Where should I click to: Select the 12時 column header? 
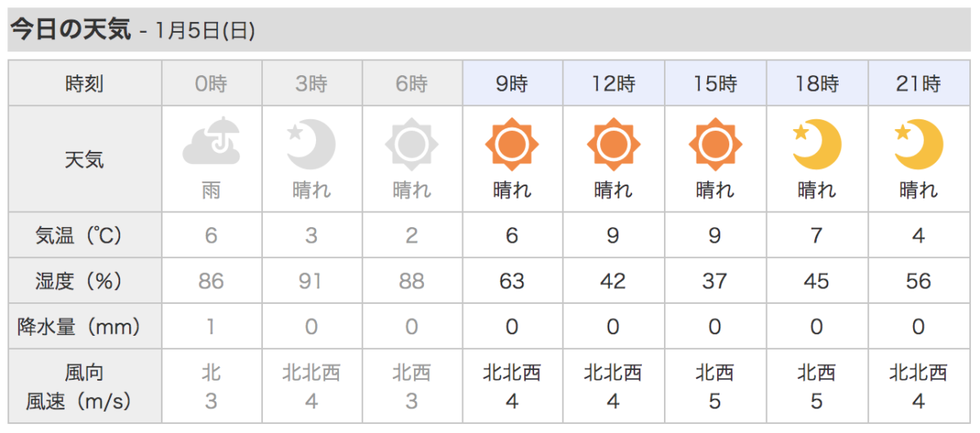[x=612, y=83]
